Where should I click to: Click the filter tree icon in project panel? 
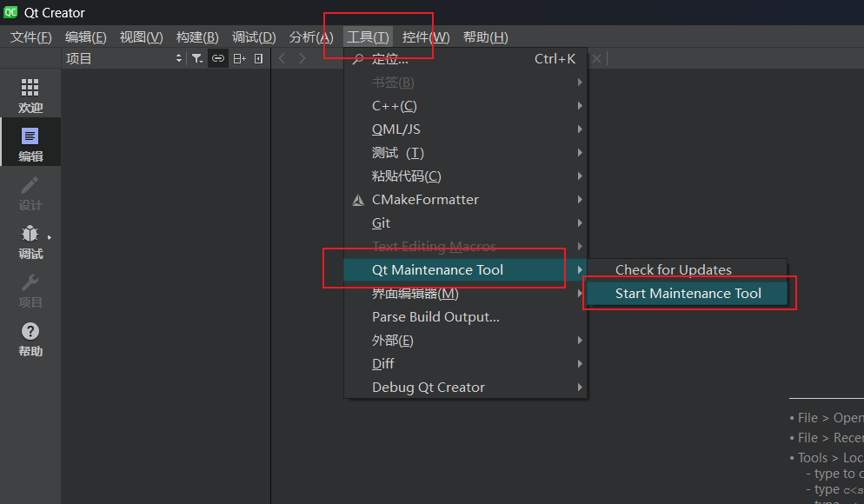point(197,58)
